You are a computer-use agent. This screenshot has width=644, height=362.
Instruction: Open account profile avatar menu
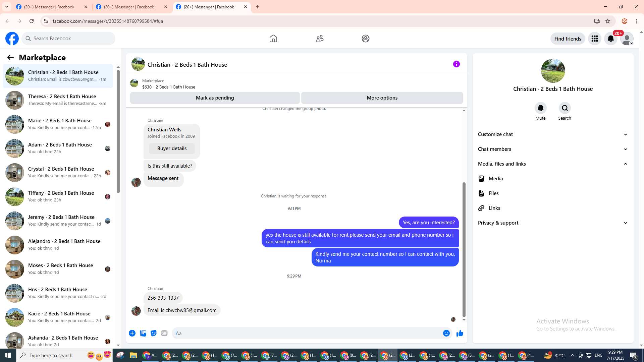pyautogui.click(x=627, y=39)
